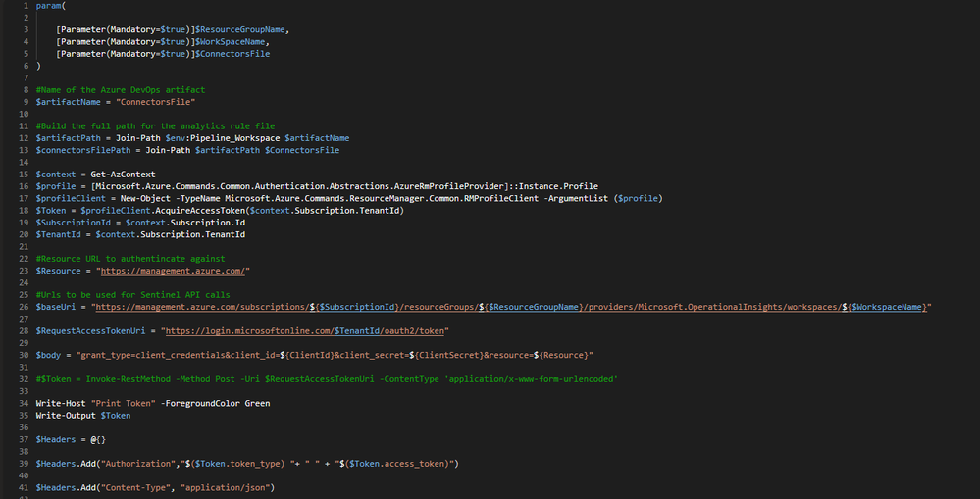
Task: Open the management.azure.com link on line 23
Action: pyautogui.click(x=173, y=271)
